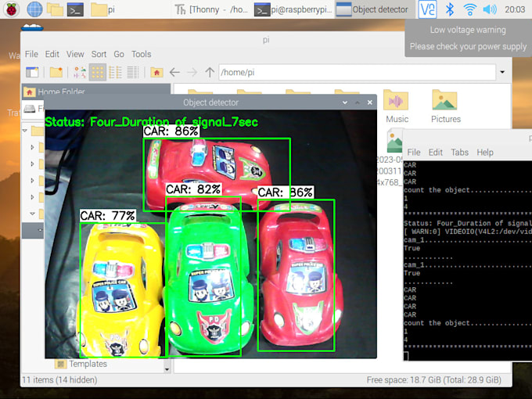
Task: Expand the first collapsed folder tree node
Action: click(x=33, y=147)
